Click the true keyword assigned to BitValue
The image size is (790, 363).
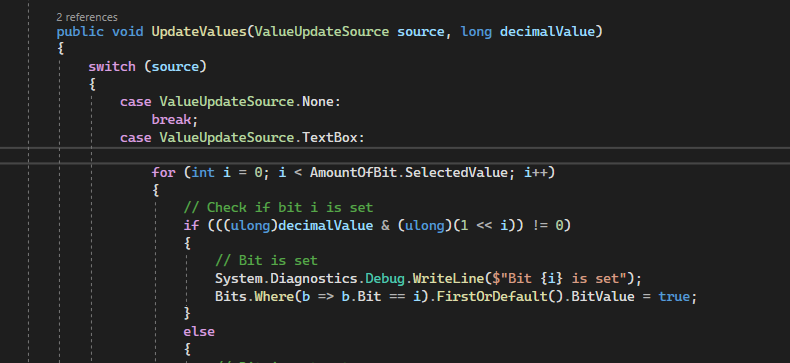[674, 296]
